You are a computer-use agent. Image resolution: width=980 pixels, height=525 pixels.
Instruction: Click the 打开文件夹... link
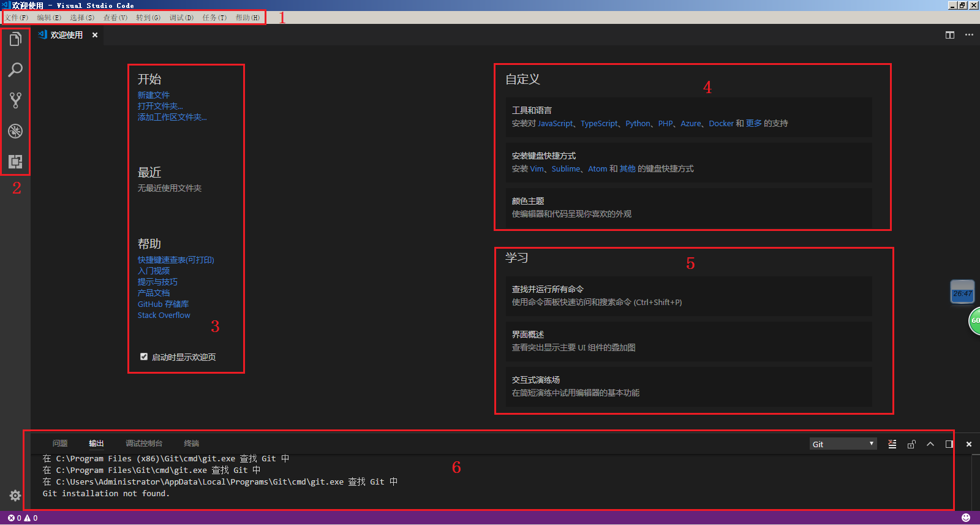[x=160, y=106]
